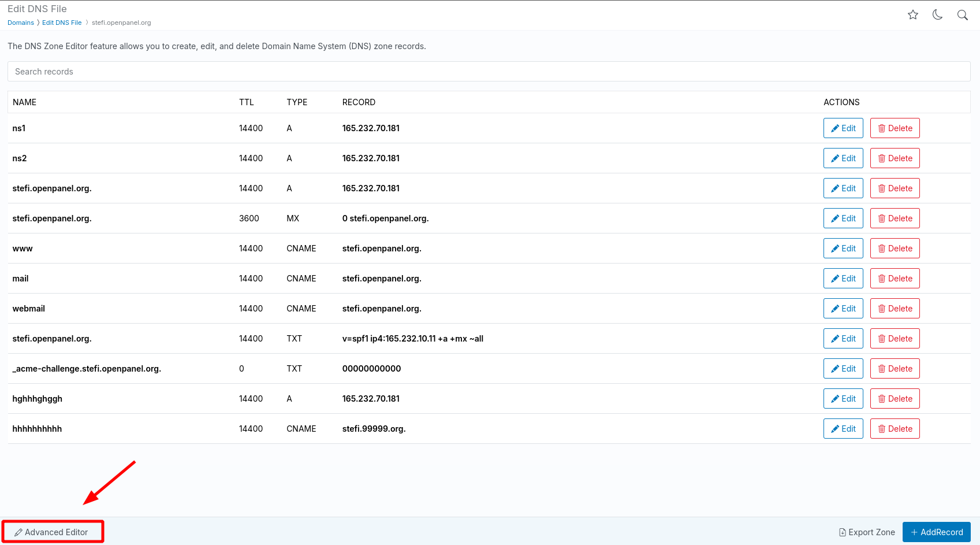
Task: Delete the MX record row
Action: (x=895, y=218)
